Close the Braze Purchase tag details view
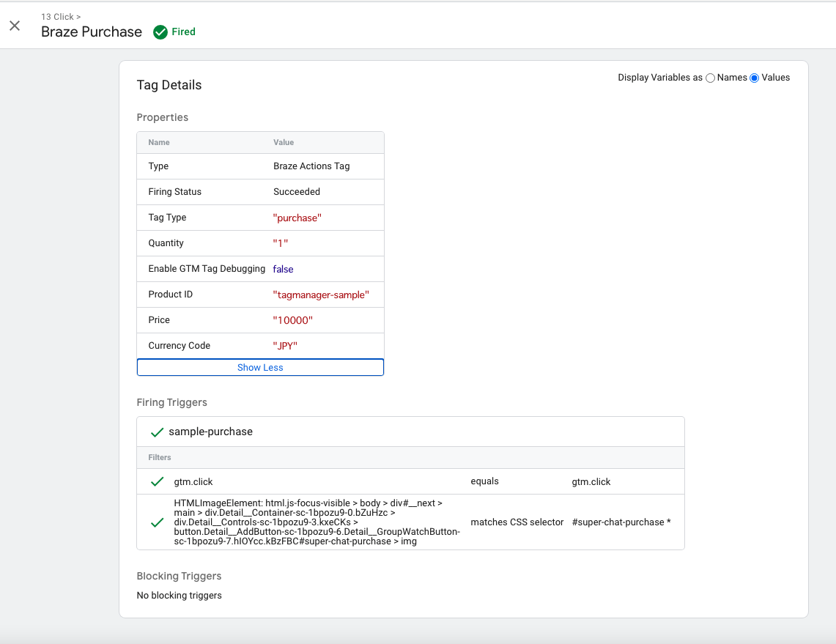Viewport: 836px width, 644px height. [15, 26]
